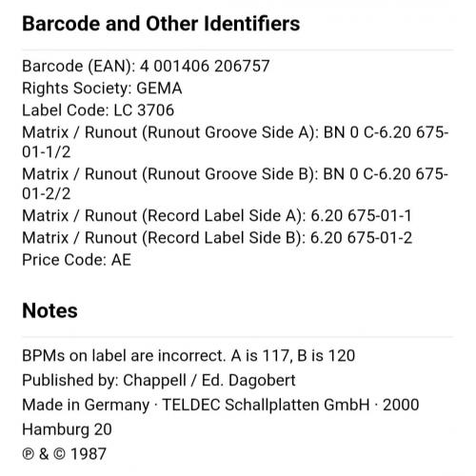The image size is (476, 476).
Task: Click the BPMs on label are incorrect note
Action: click(x=188, y=355)
